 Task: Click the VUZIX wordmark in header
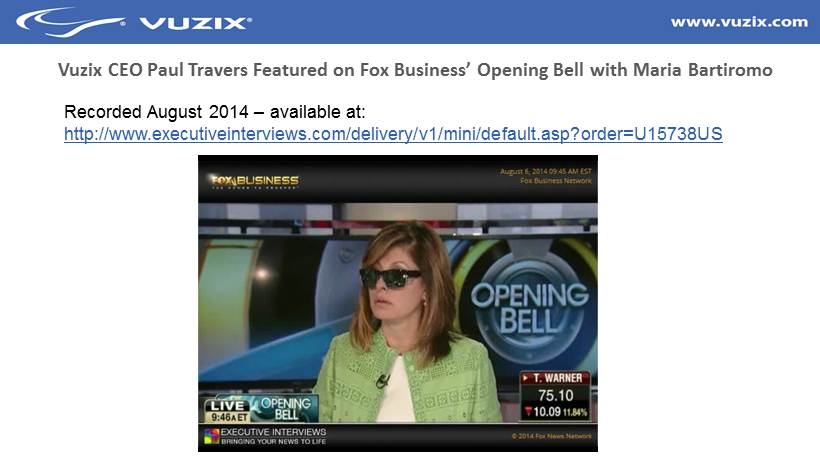[x=196, y=23]
